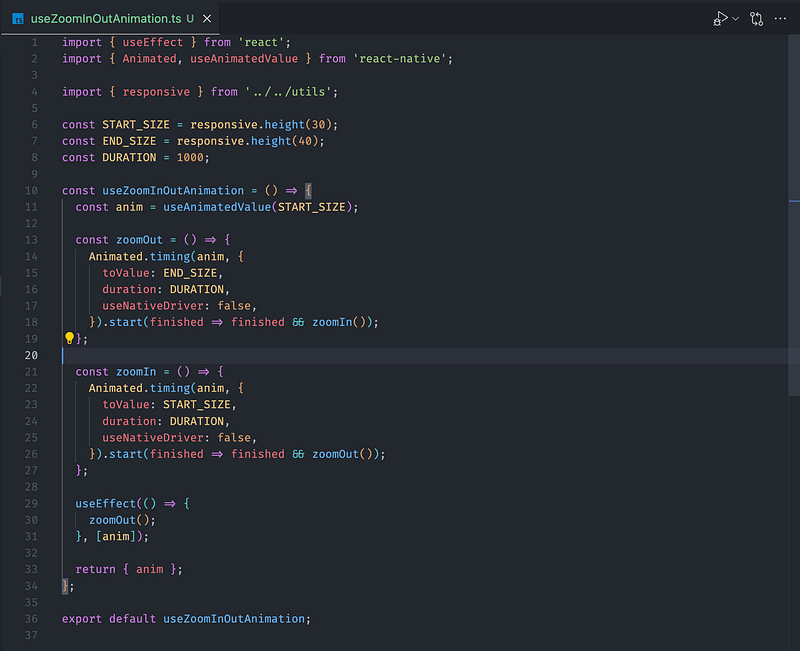Click 'useEffect' call on line 29
Viewport: 800px width, 651px height.
tap(106, 504)
